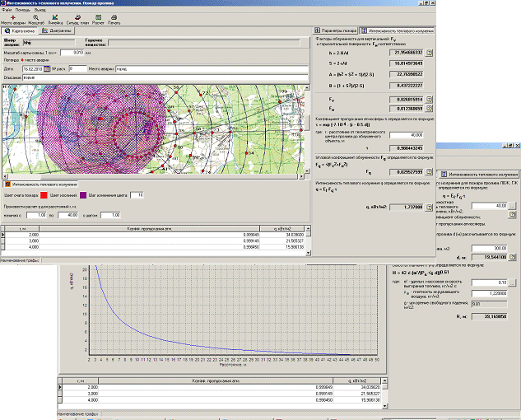The image size is (521, 420).
Task: Activate the Линейка ruler tool
Action: coord(53,18)
